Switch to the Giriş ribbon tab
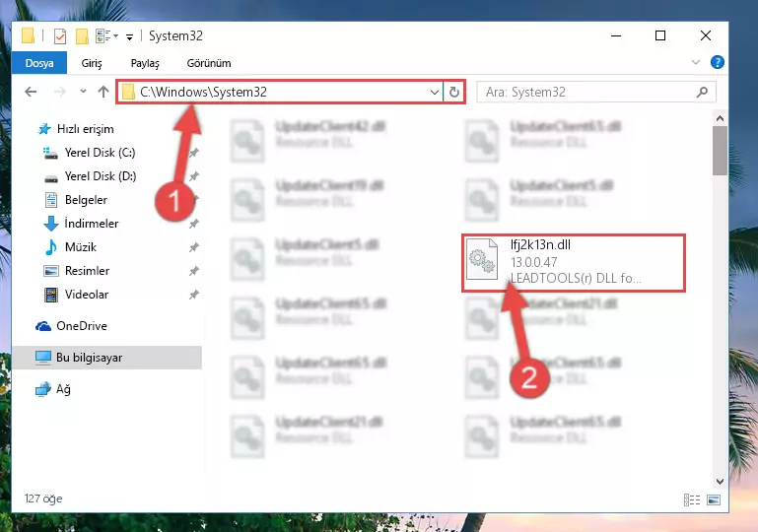Viewport: 758px width, 532px height. pyautogui.click(x=92, y=63)
